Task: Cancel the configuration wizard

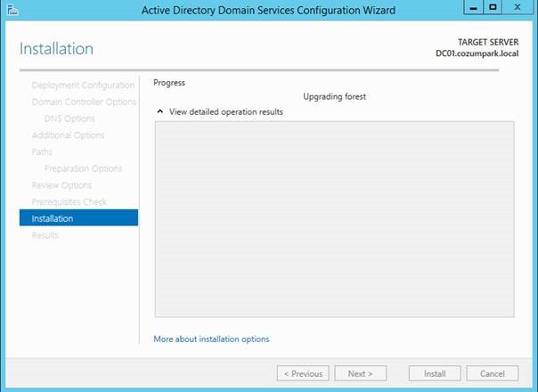Action: tap(493, 373)
